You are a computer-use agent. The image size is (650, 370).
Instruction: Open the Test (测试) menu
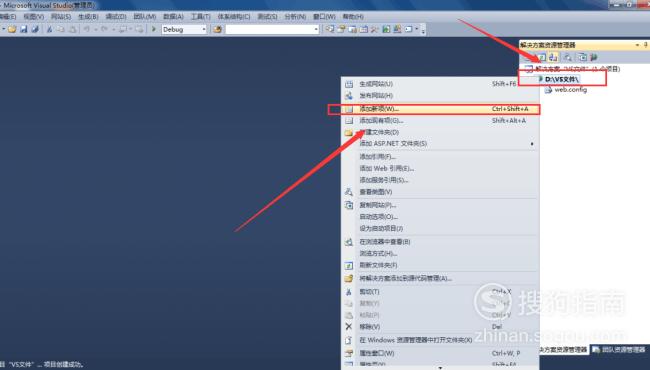267,17
